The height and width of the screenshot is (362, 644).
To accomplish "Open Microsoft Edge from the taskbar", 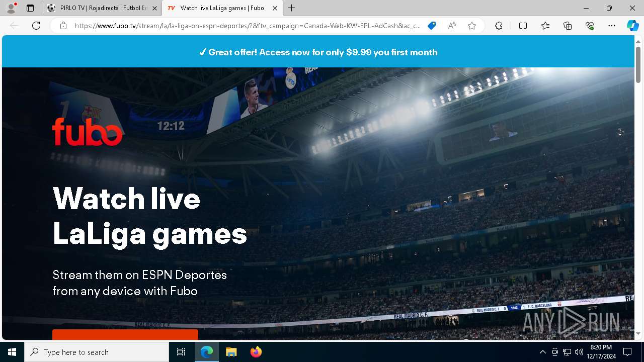I will (x=207, y=352).
